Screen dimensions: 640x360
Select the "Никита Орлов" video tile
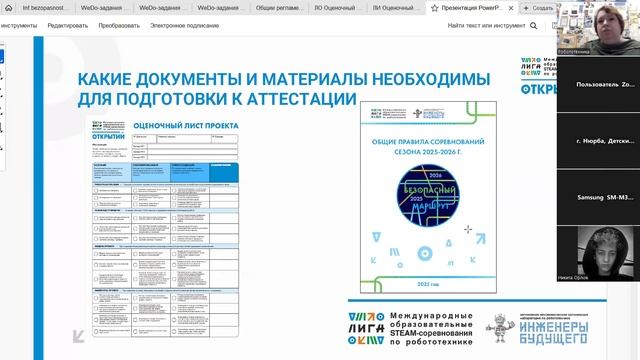click(x=598, y=253)
